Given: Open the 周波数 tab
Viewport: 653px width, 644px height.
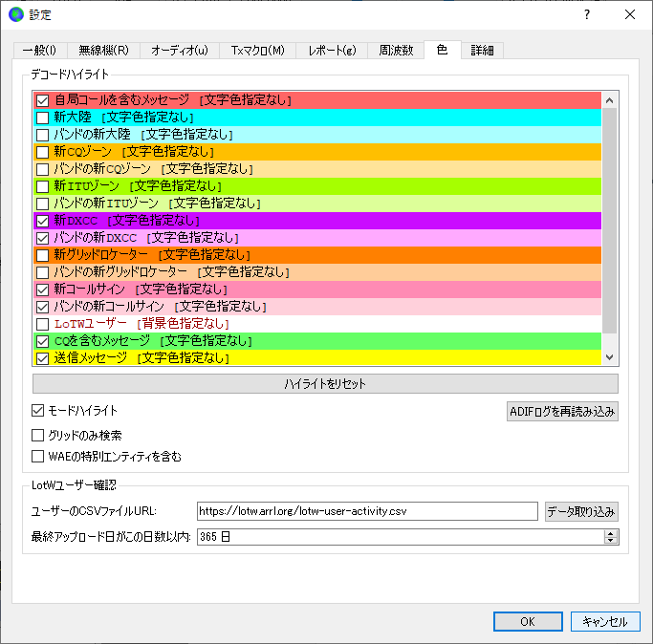Looking at the screenshot, I should (x=396, y=51).
